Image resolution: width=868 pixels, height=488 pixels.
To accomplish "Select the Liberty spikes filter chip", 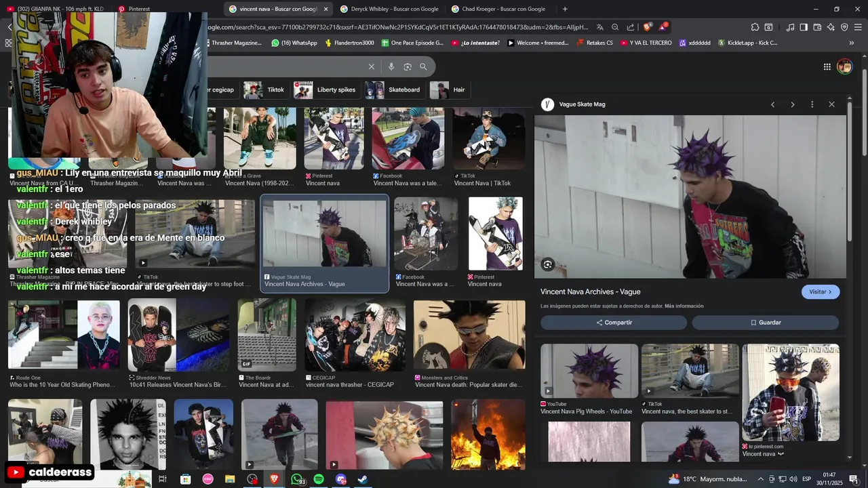I will click(x=327, y=89).
